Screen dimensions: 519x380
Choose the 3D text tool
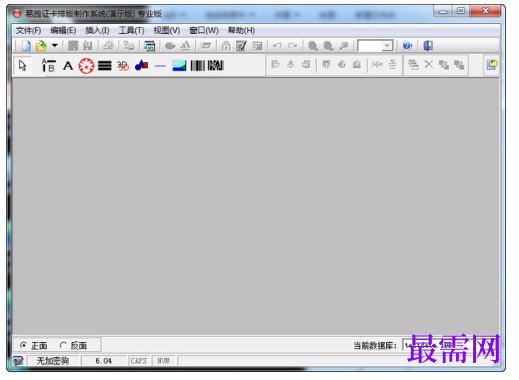pos(123,66)
